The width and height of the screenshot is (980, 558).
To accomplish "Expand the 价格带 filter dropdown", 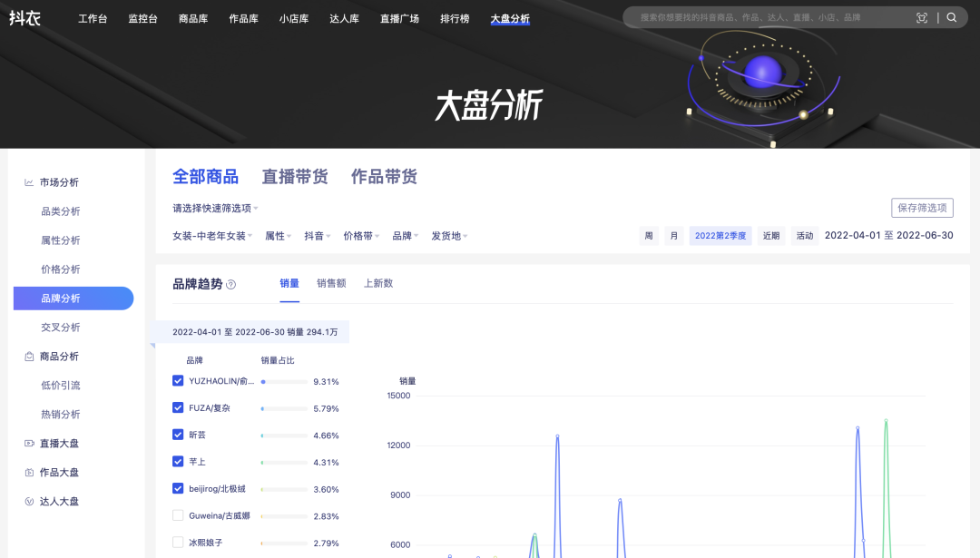I will [x=361, y=236].
